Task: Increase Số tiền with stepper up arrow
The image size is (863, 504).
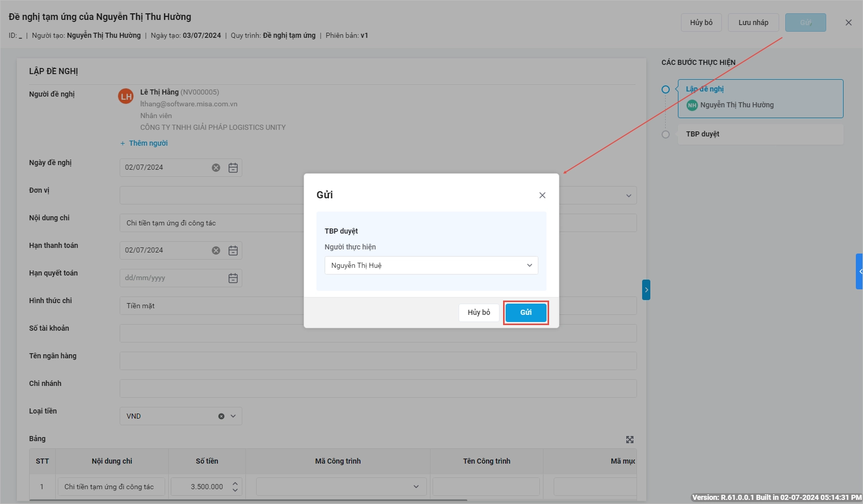Action: coord(235,483)
